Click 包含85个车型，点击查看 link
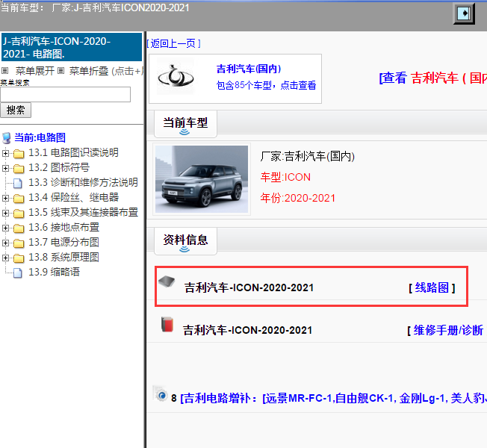 266,85
